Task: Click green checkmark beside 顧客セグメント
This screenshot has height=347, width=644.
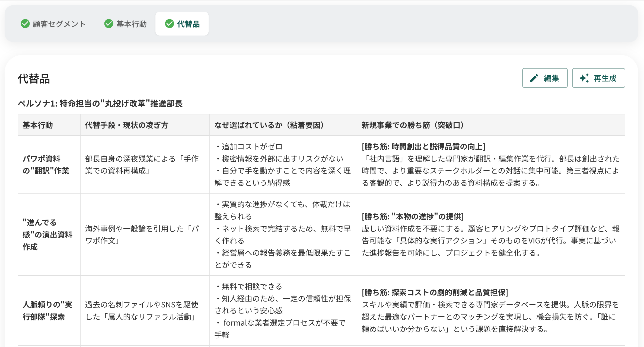Action: pyautogui.click(x=25, y=24)
